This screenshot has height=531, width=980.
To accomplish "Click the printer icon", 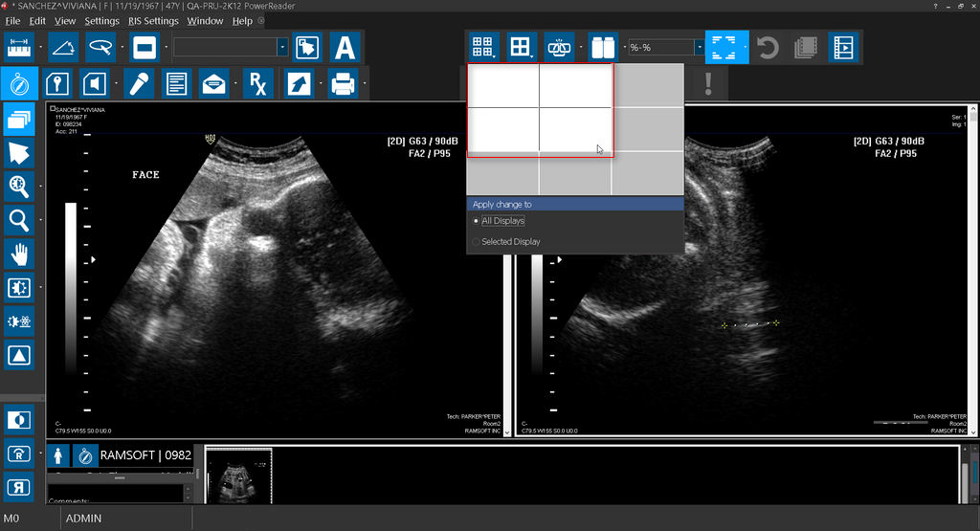I will pyautogui.click(x=343, y=84).
